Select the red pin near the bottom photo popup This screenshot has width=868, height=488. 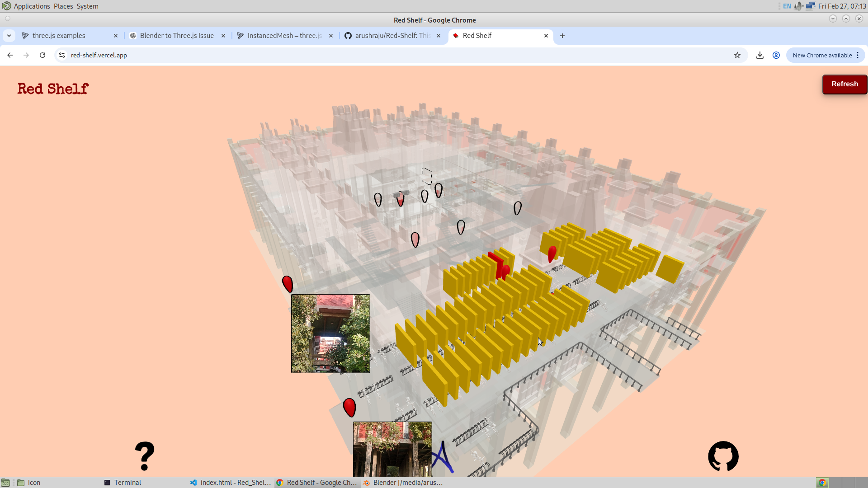[x=349, y=407]
